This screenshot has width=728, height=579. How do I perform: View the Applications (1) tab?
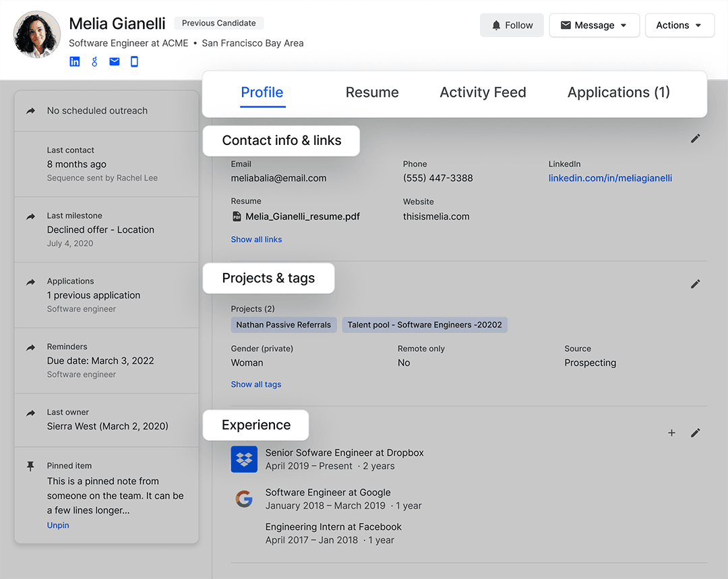pos(618,93)
